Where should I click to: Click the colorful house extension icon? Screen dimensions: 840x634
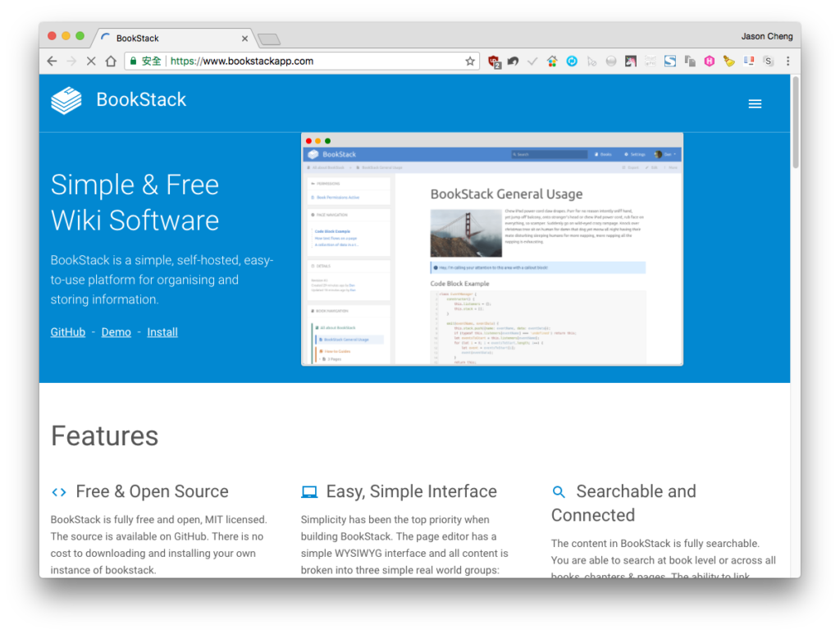point(552,61)
